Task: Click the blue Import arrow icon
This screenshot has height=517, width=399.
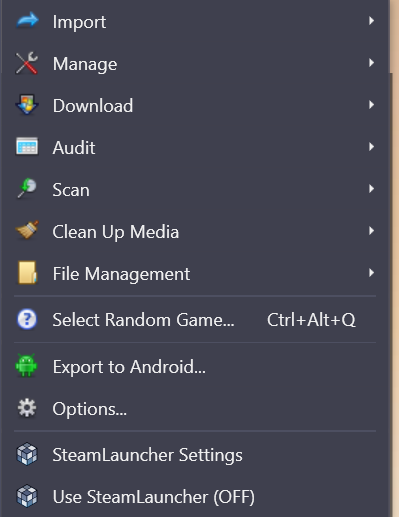Action: [x=27, y=21]
